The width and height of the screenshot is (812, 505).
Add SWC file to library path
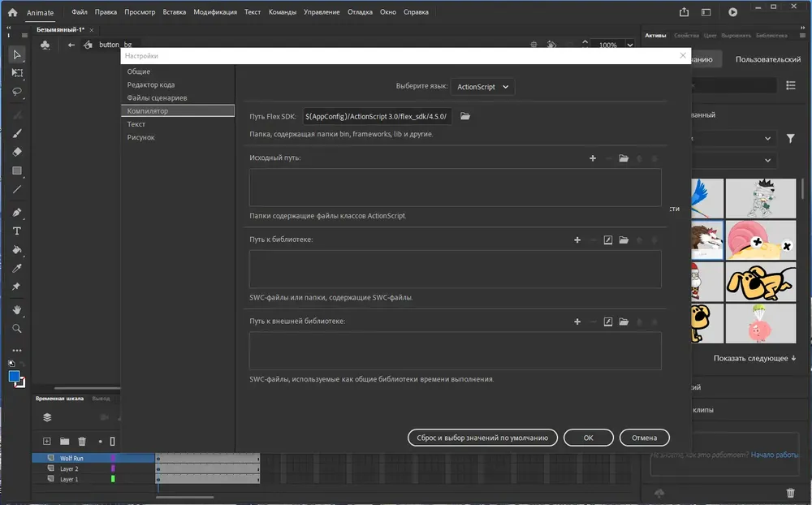pyautogui.click(x=608, y=240)
